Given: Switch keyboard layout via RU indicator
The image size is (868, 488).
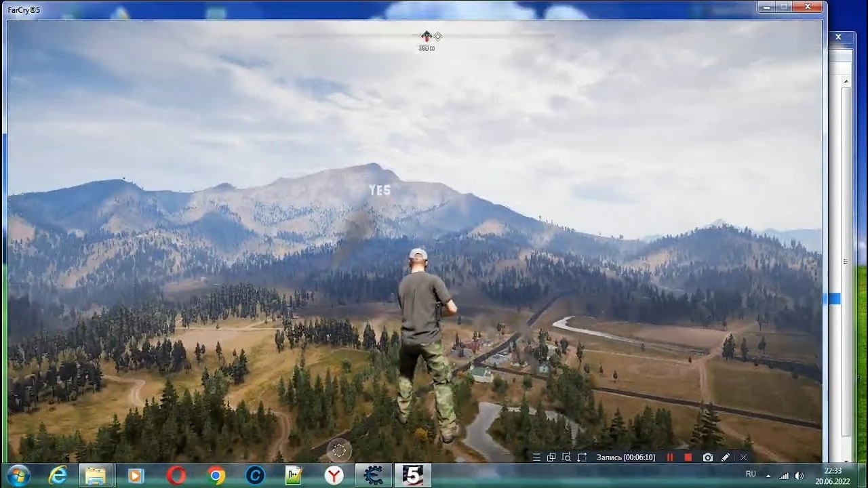Looking at the screenshot, I should point(751,474).
